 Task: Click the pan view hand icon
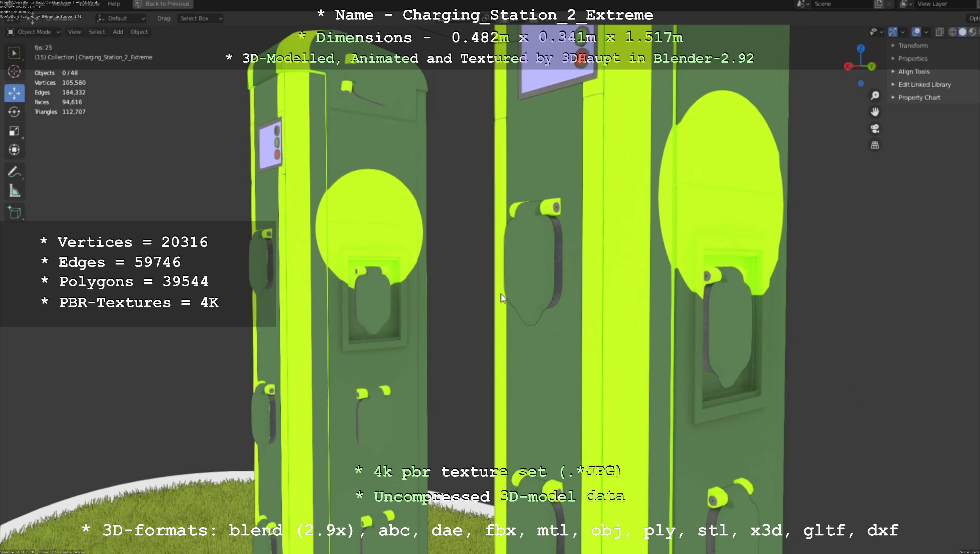(875, 112)
